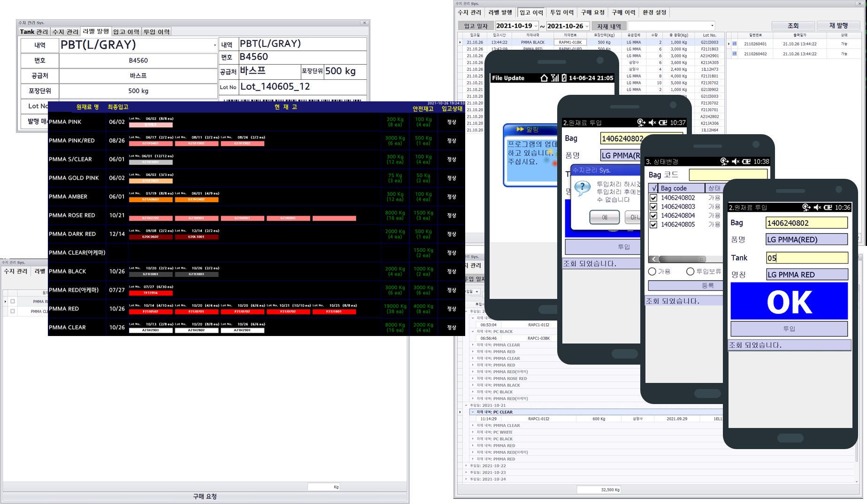This screenshot has width=867, height=504.
Task: Click the orange PMMA AMBER lot bar G21A0603
Action: pyautogui.click(x=151, y=199)
